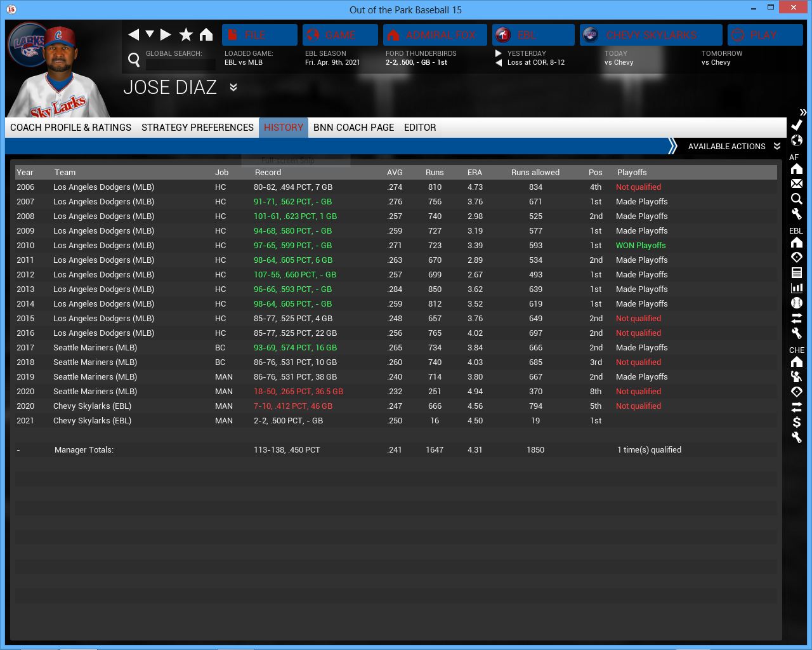Open the CHE wrench settings icon
This screenshot has width=812, height=650.
tap(797, 437)
